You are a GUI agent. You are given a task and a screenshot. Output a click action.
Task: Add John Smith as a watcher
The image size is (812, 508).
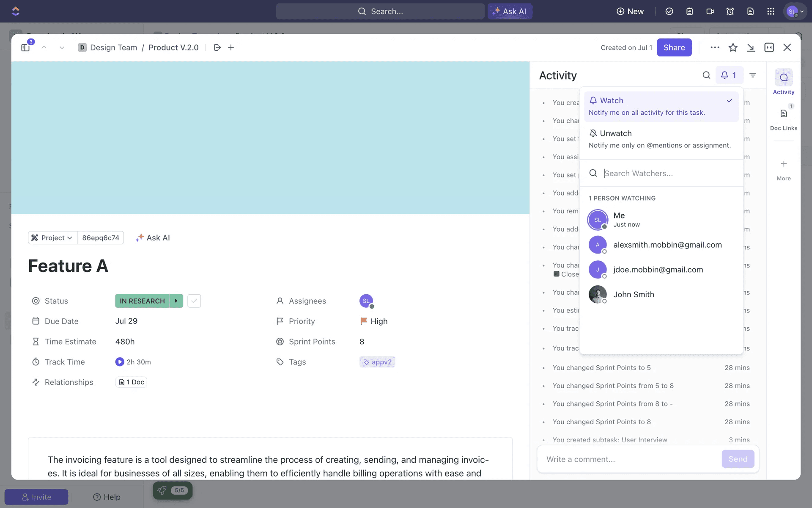tap(634, 295)
